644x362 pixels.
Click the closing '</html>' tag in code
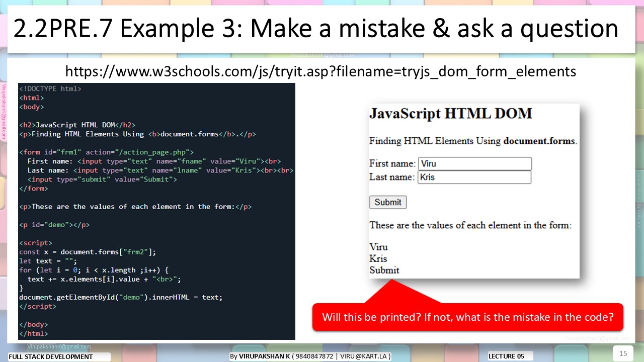point(34,333)
